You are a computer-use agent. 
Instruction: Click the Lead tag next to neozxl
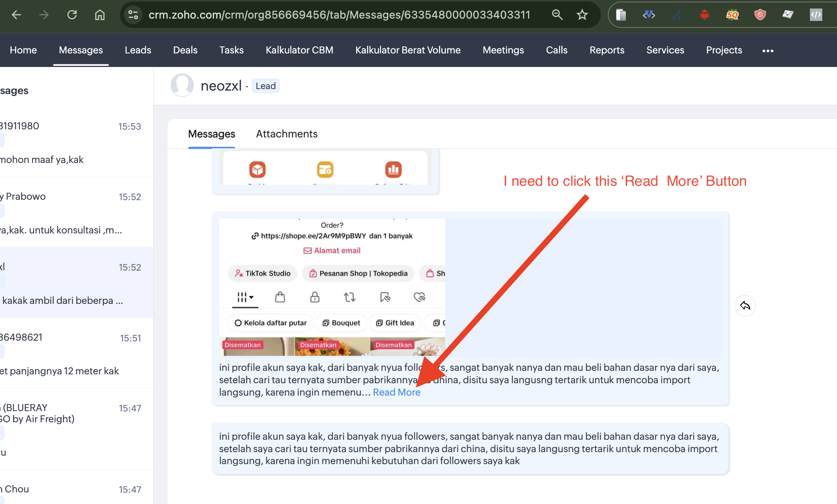(x=266, y=86)
